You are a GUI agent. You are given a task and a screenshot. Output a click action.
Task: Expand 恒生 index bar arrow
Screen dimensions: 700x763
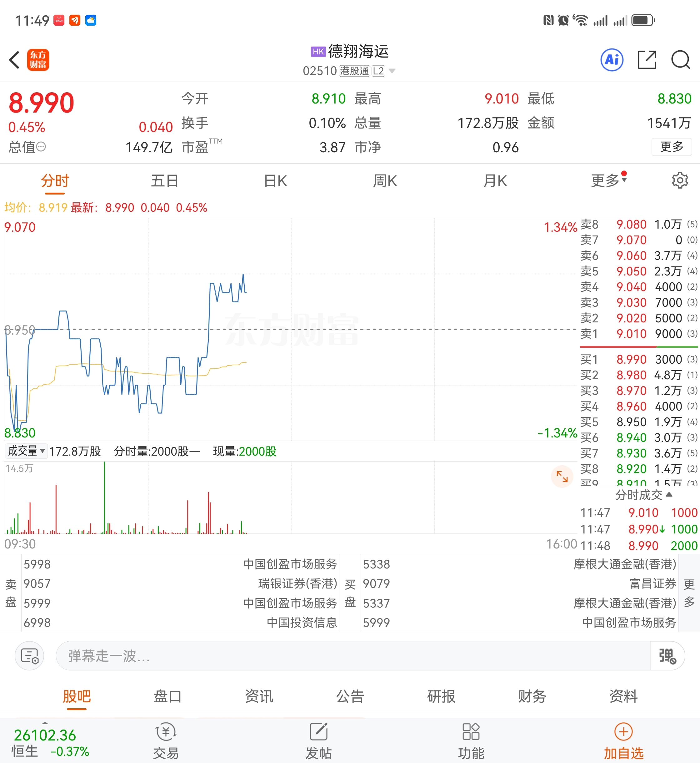[x=45, y=723]
